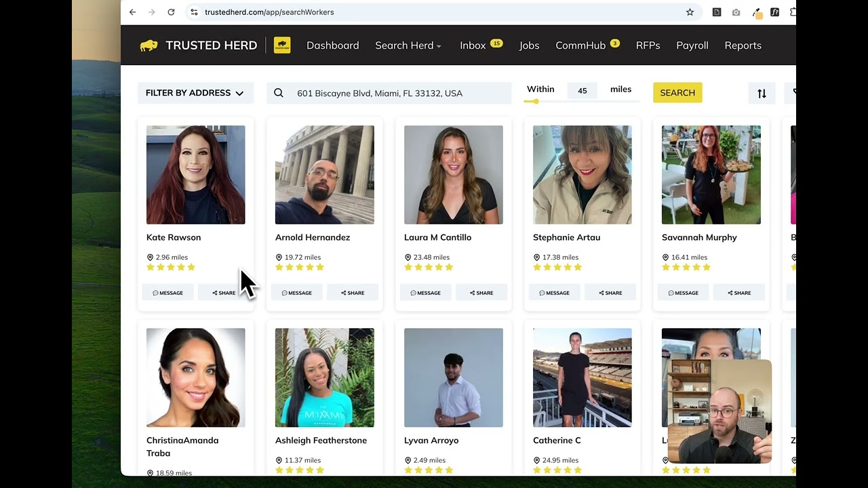Click the address search field
The height and width of the screenshot is (488, 868).
click(x=389, y=93)
